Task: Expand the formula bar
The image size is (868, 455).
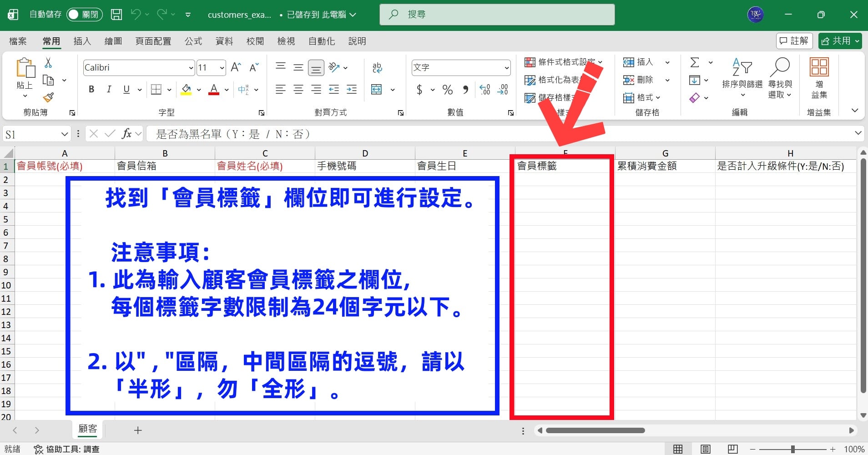Action: [858, 133]
